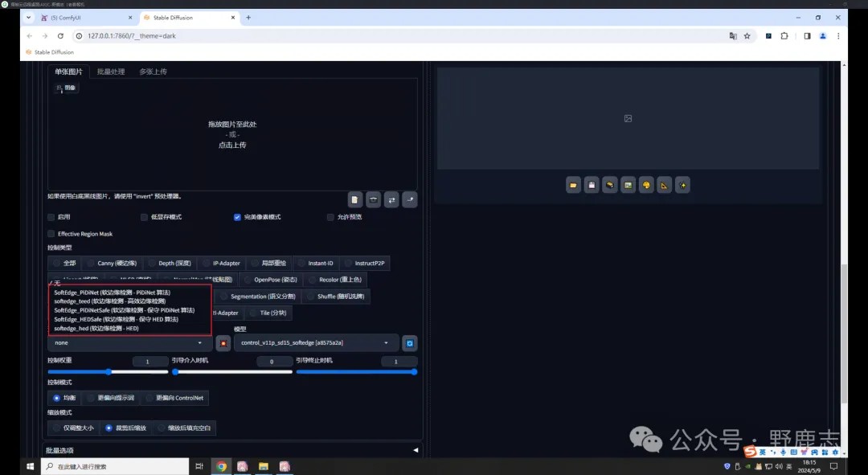Choose SoftEdge_HEDSafe preprocessor option
Screen dimensions: 868x475
[x=117, y=319]
